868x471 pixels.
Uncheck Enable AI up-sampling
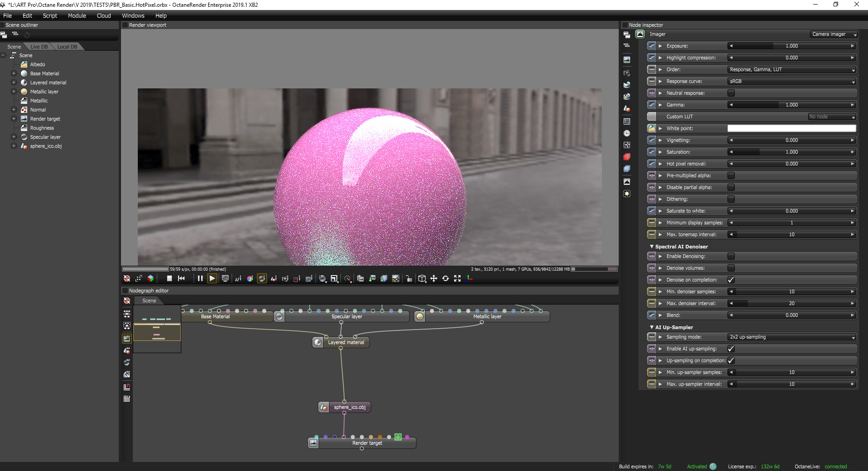[x=731, y=349]
